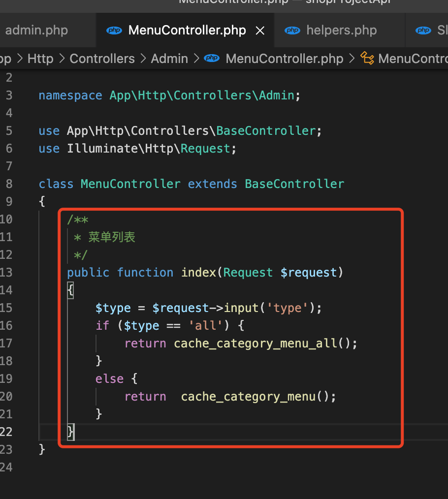
Task: Click line number 13 in the gutter
Action: (6, 273)
